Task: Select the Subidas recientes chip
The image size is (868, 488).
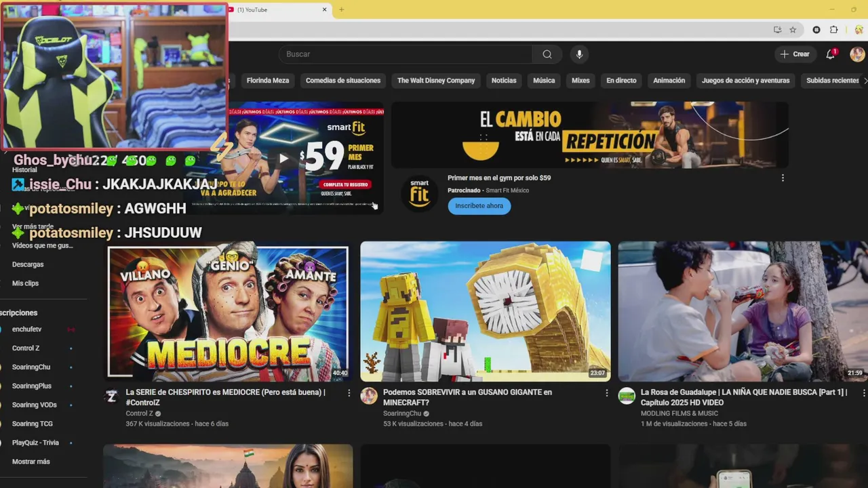Action: pos(833,81)
